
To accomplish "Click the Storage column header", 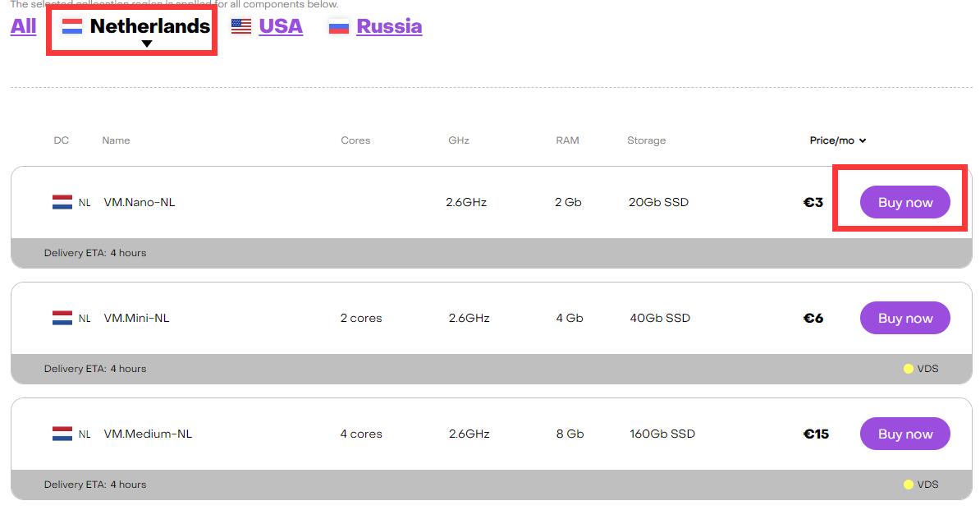I will [x=646, y=140].
